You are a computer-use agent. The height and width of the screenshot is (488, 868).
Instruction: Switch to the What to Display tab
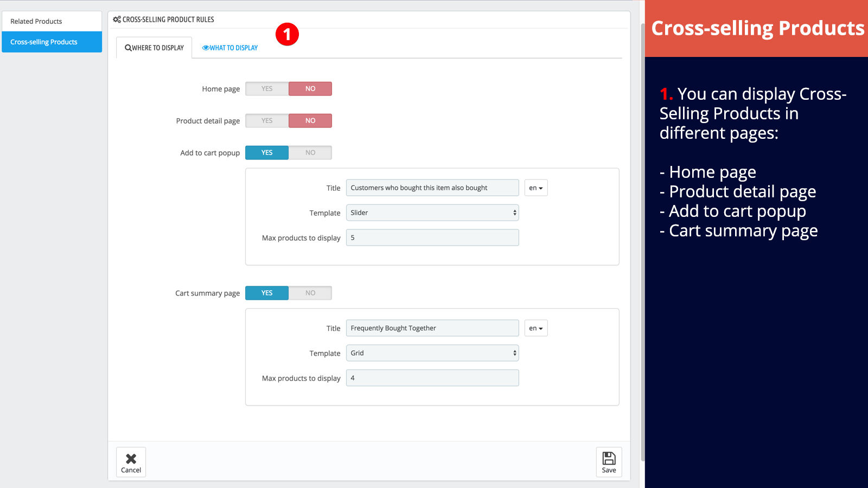point(230,48)
